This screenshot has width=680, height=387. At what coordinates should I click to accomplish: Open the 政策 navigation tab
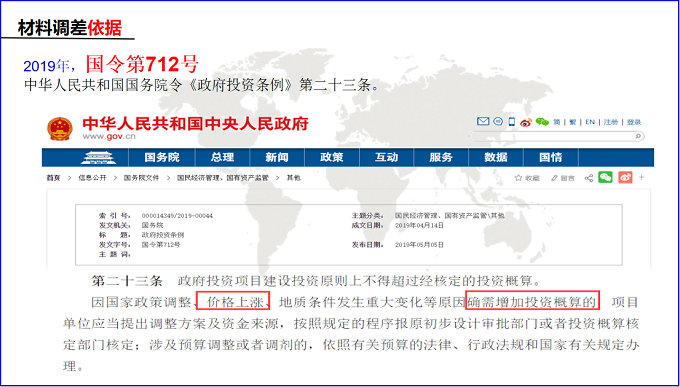[332, 157]
